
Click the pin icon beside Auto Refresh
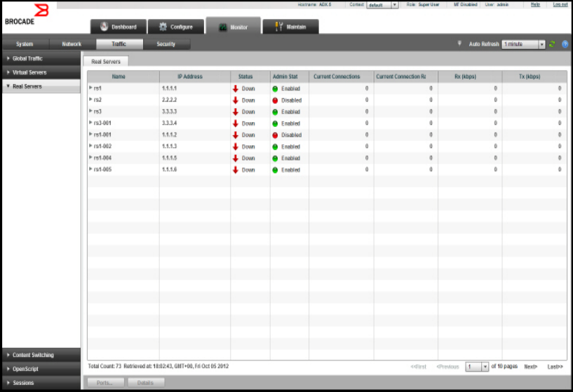point(460,43)
